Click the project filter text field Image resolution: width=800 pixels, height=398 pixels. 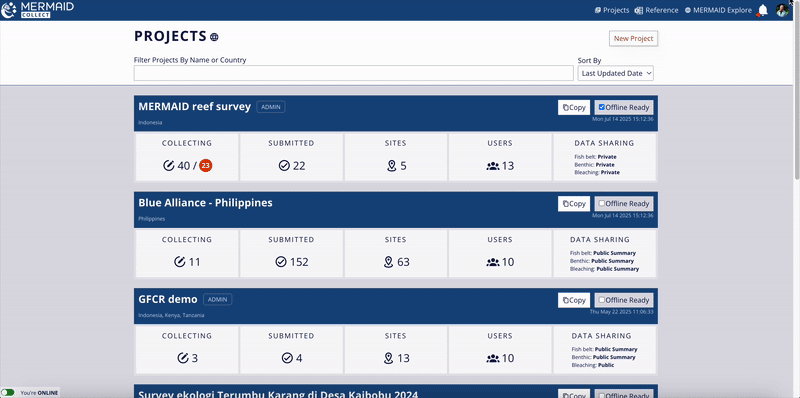coord(354,73)
